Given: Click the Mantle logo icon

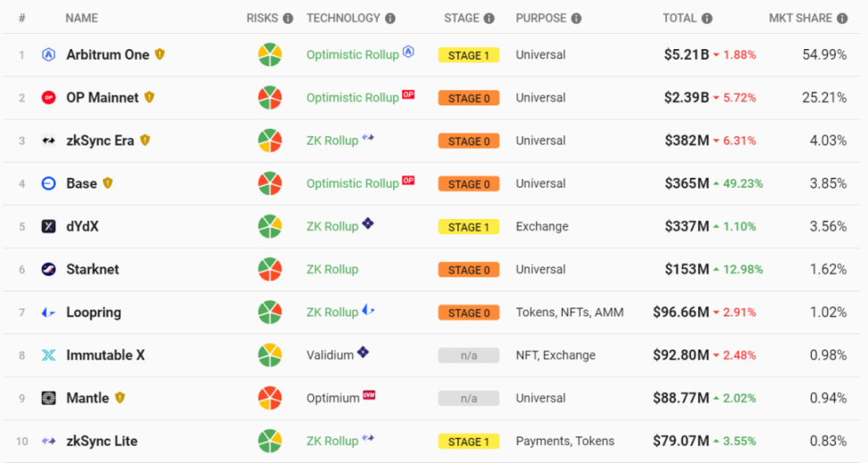Looking at the screenshot, I should 49,399.
